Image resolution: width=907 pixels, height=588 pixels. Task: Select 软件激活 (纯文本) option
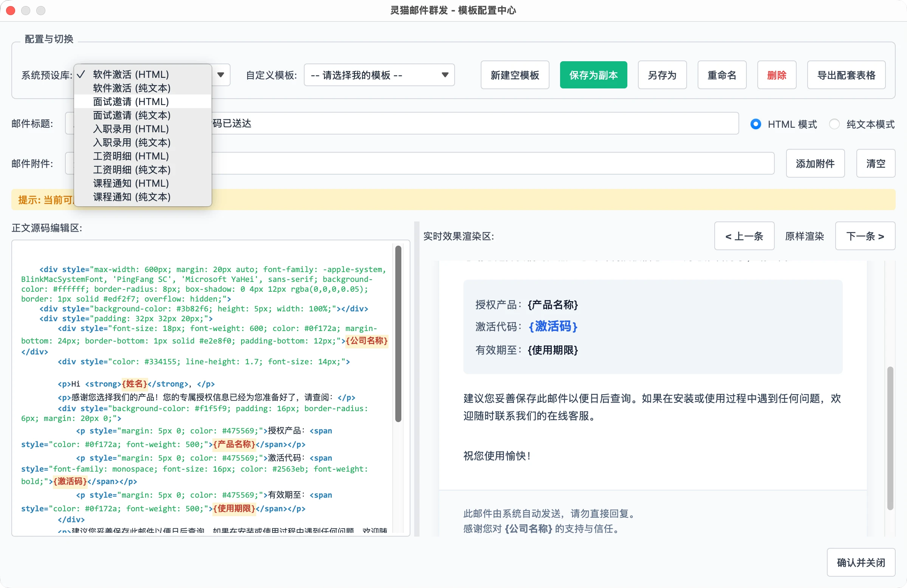(142, 88)
